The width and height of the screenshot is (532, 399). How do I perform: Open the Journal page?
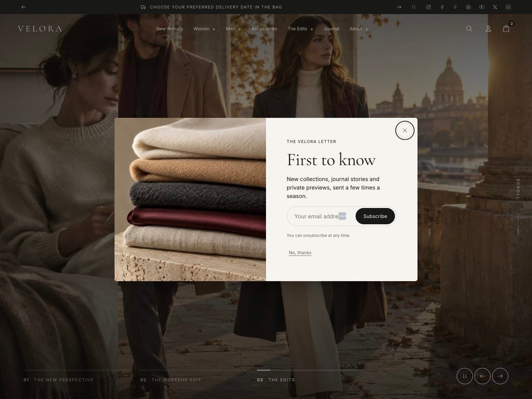tap(331, 29)
